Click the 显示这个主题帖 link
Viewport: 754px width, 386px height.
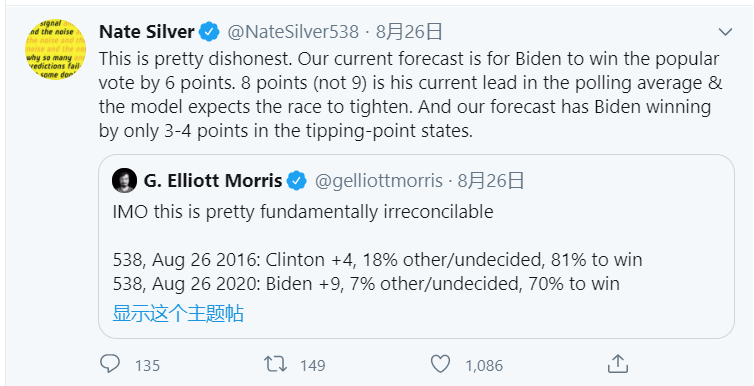click(x=178, y=313)
